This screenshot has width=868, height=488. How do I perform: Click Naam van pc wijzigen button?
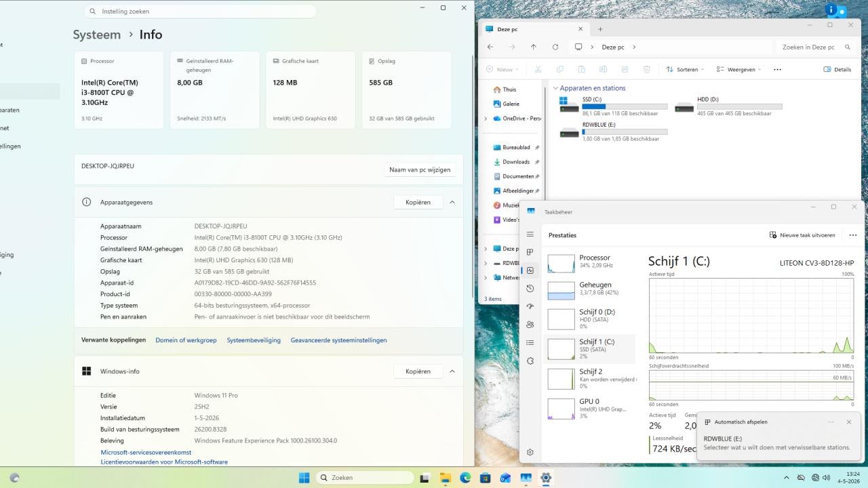pos(419,169)
